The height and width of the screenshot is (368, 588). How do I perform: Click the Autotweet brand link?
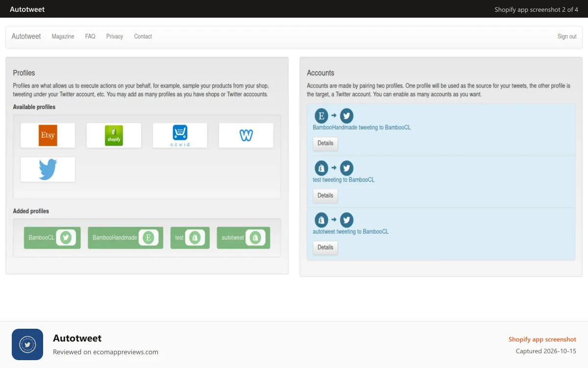coord(26,36)
